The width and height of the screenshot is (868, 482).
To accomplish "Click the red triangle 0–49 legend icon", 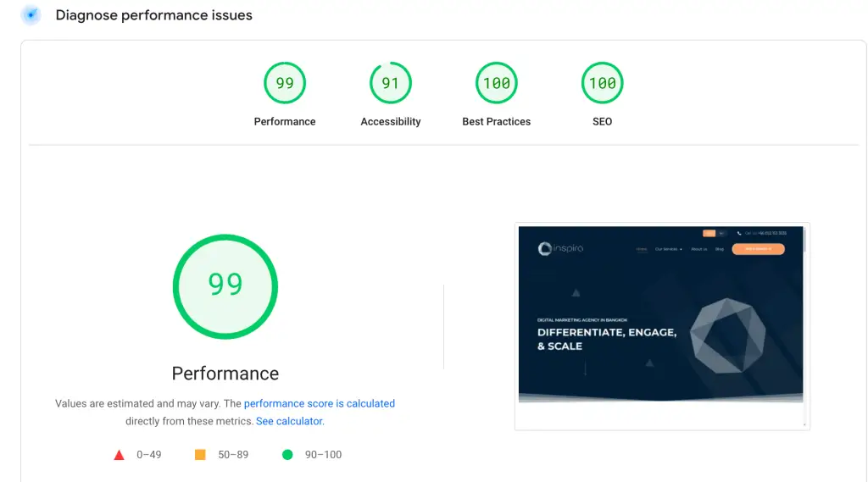I will coord(120,455).
